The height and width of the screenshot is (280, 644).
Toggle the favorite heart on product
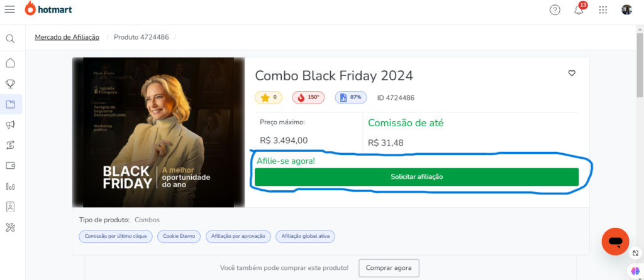coord(572,73)
